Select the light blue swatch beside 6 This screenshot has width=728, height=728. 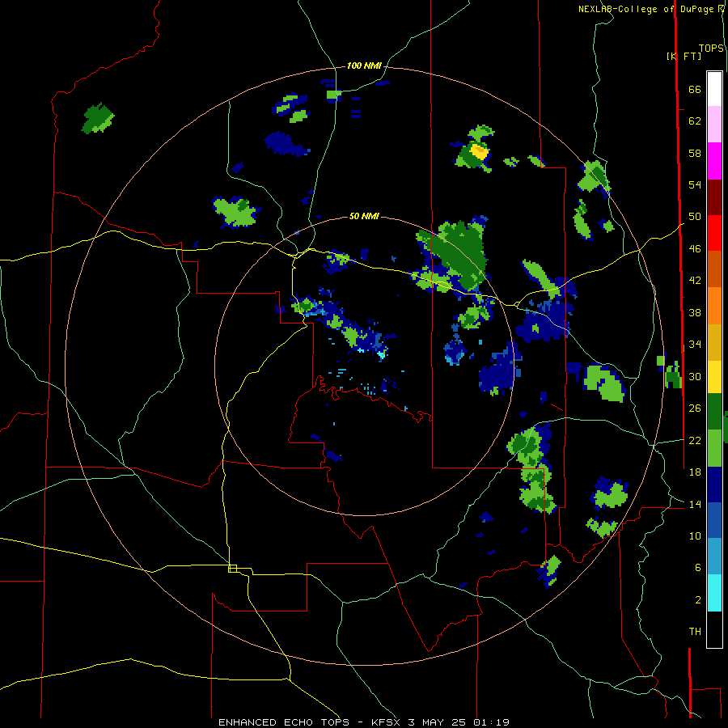click(x=714, y=557)
